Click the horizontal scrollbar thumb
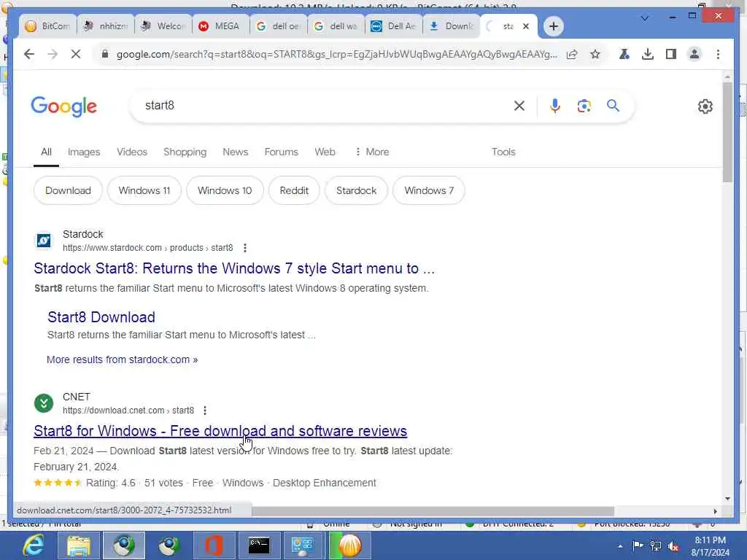 pyautogui.click(x=433, y=511)
